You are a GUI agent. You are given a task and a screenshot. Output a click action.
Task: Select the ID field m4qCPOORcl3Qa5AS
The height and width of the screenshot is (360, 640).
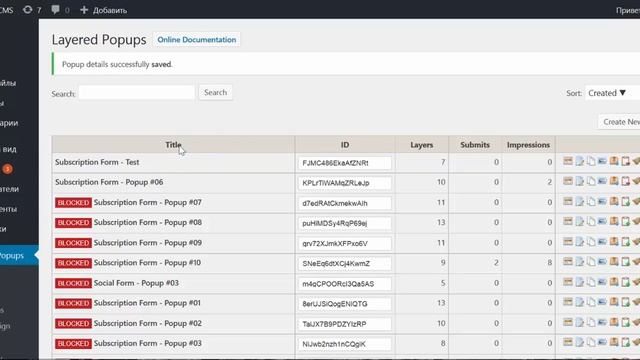click(x=344, y=284)
